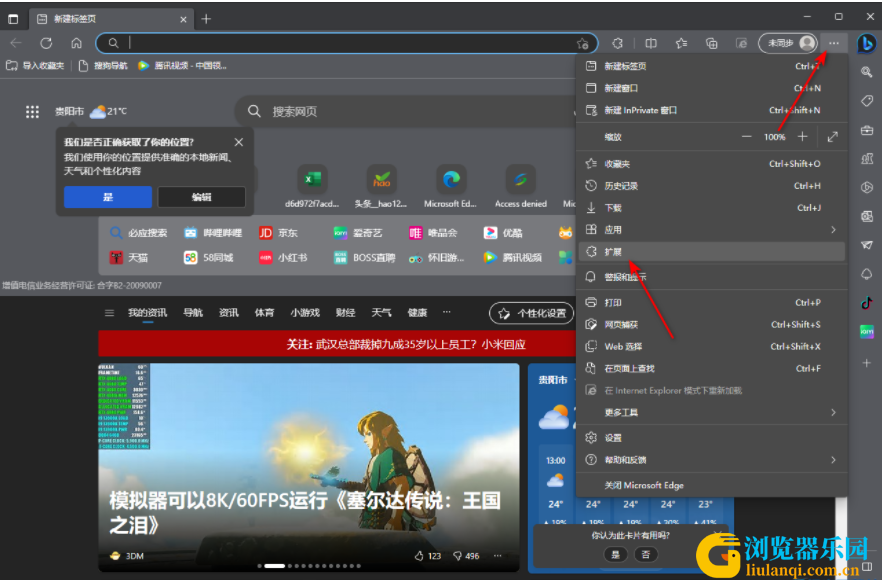
Task: Enter full screen from the zoom row
Action: click(x=832, y=137)
